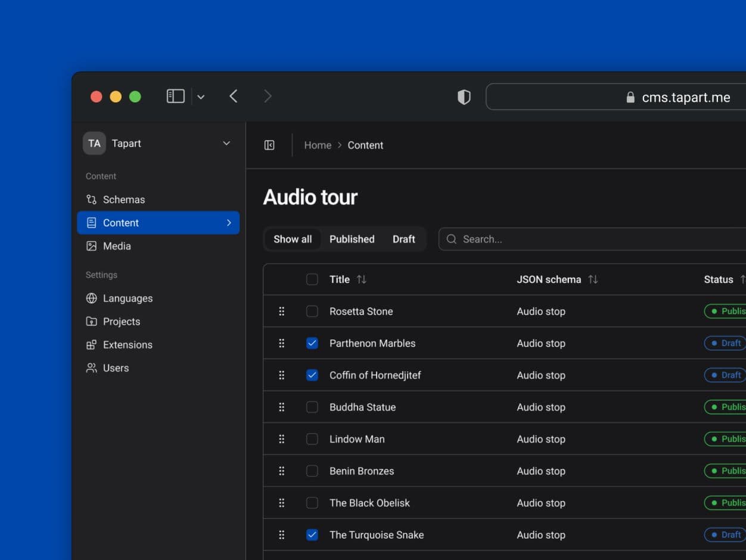Click drag handle for The Turquoise Snake row
This screenshot has width=746, height=560.
pyautogui.click(x=282, y=535)
